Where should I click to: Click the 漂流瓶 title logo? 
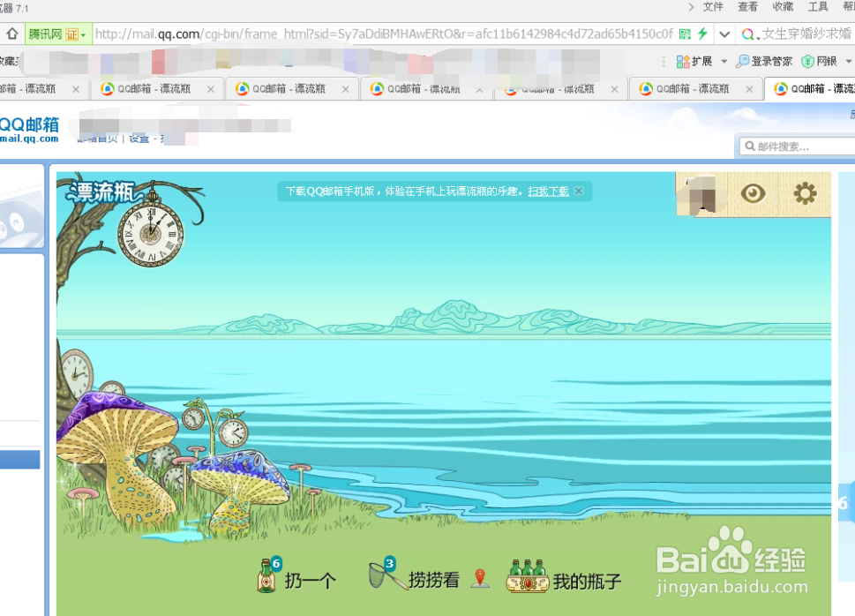click(101, 192)
